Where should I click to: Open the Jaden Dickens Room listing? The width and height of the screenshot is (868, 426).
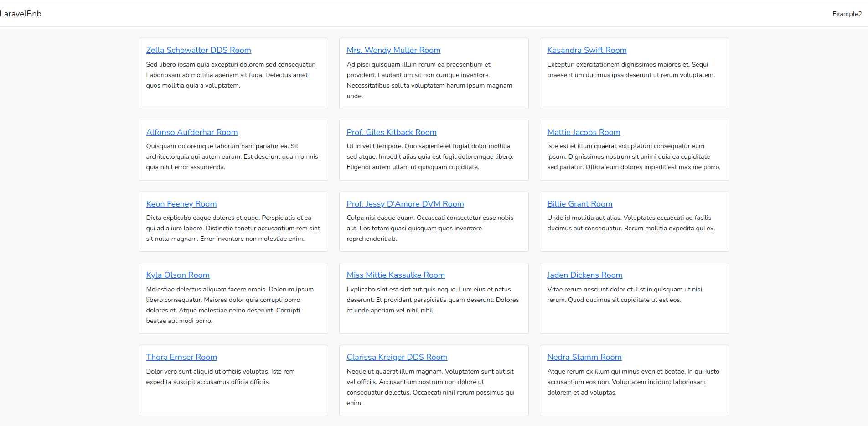585,275
